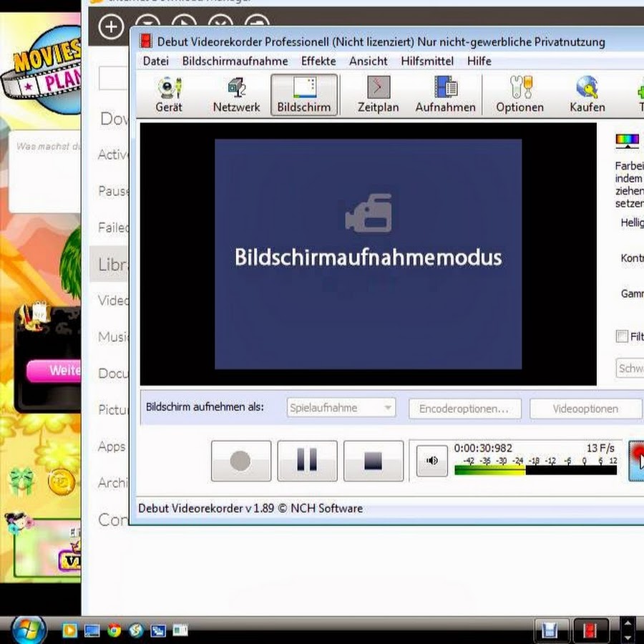Open the Hilfe menu
The height and width of the screenshot is (644, 644).
[x=479, y=62]
